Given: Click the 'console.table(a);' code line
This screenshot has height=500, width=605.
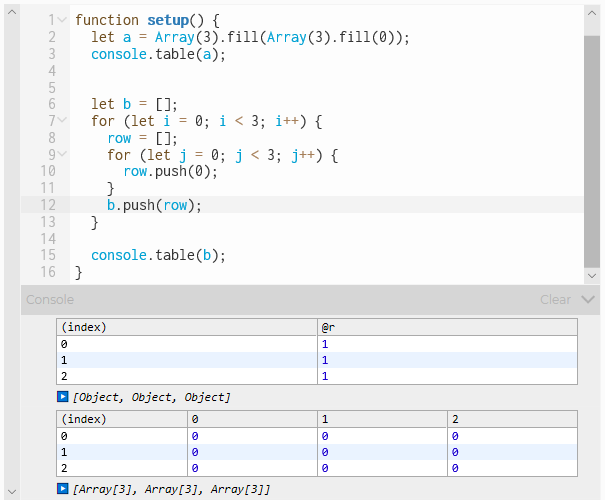Looking at the screenshot, I should click(x=158, y=54).
